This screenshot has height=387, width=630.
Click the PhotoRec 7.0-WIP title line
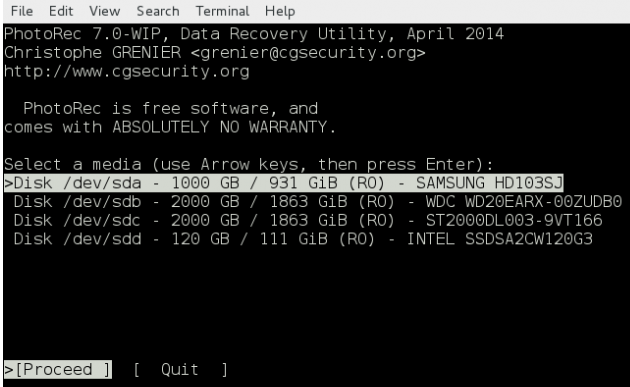[x=254, y=34]
